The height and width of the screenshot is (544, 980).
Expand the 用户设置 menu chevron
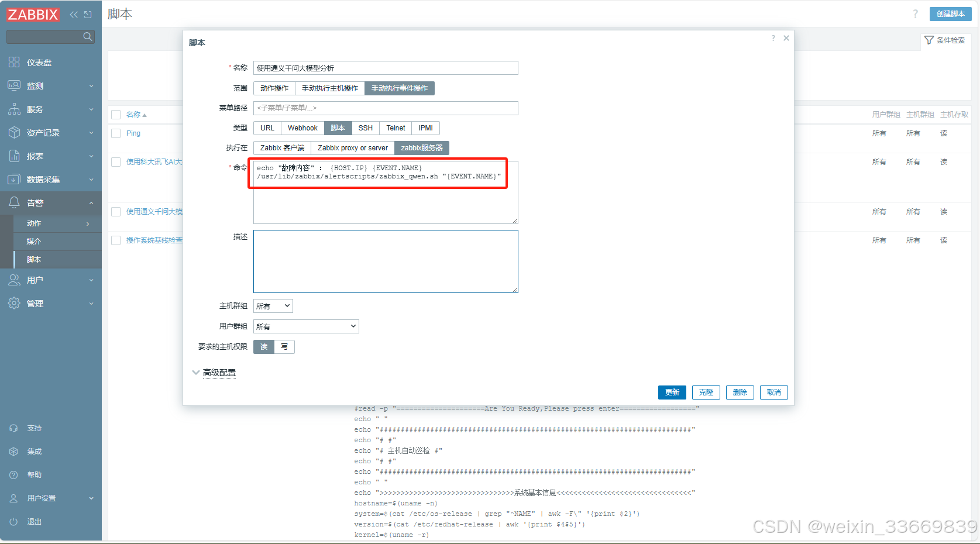point(91,498)
